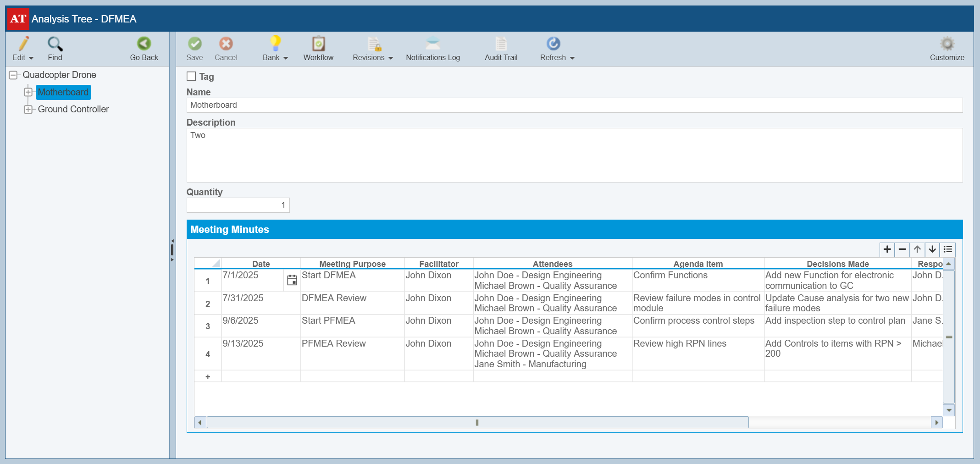Toggle the Tag checkbox
The image size is (980, 464).
(x=191, y=76)
